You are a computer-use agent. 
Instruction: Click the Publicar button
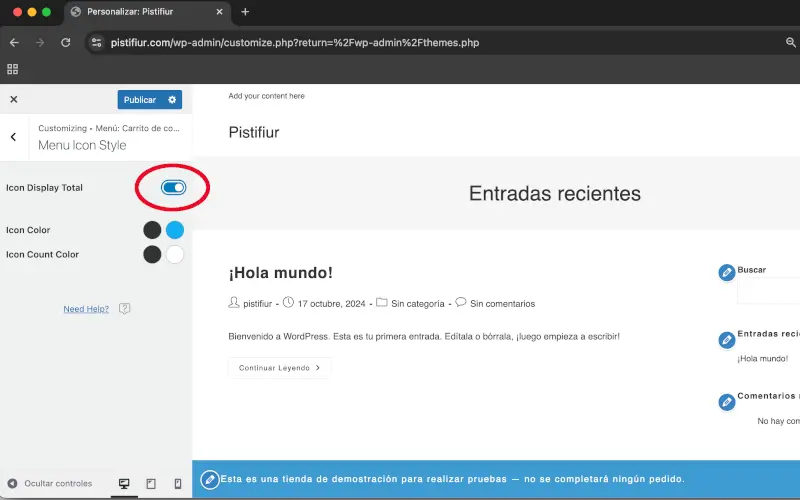(x=140, y=99)
